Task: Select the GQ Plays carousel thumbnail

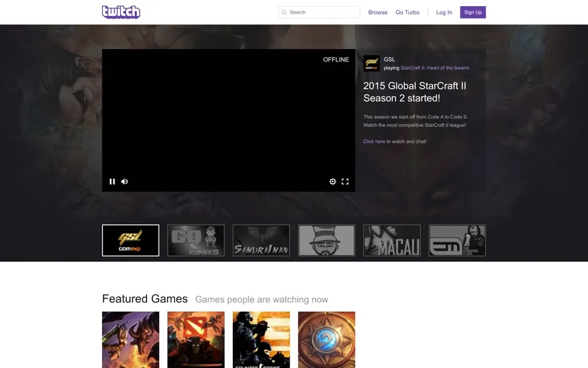Action: click(x=196, y=240)
